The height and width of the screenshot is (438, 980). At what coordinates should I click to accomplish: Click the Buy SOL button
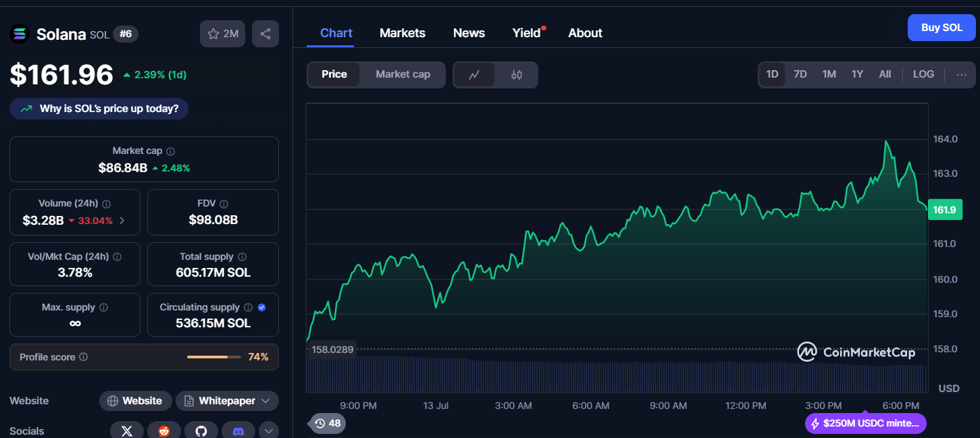(x=942, y=28)
